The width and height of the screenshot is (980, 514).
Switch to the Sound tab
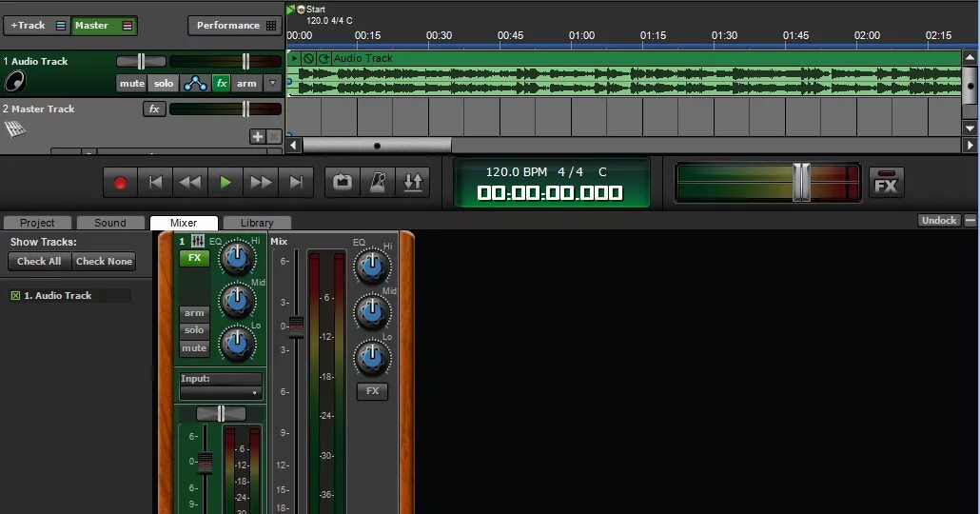coord(110,223)
